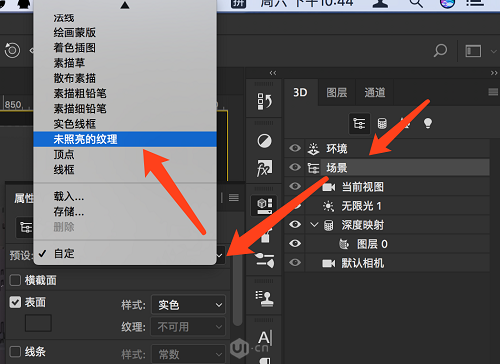This screenshot has height=364, width=500.
Task: Click the search magnifier in options bar
Action: pos(440,51)
